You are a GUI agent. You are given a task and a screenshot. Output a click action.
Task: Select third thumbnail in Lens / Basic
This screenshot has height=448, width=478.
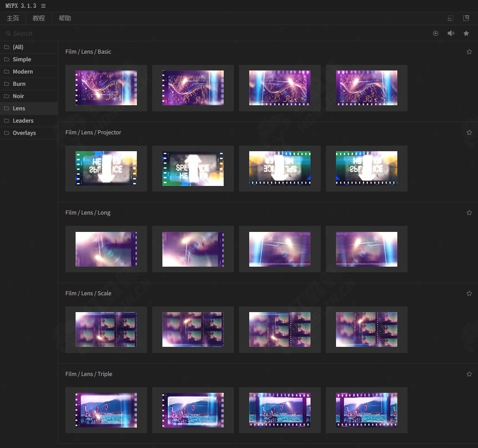pos(280,88)
